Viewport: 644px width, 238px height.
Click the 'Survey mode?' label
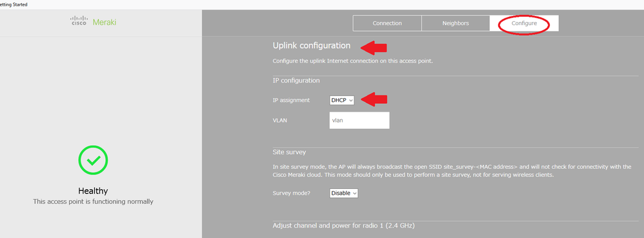tap(291, 193)
